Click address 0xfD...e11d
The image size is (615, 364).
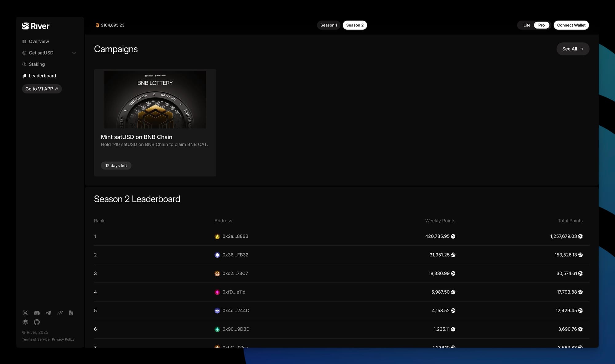pyautogui.click(x=234, y=292)
